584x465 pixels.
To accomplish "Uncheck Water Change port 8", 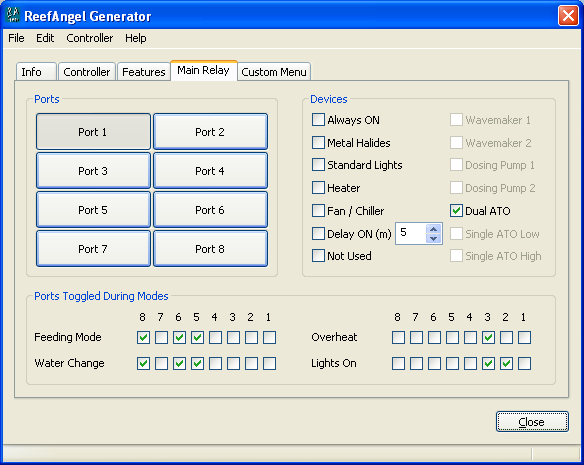I will (143, 364).
